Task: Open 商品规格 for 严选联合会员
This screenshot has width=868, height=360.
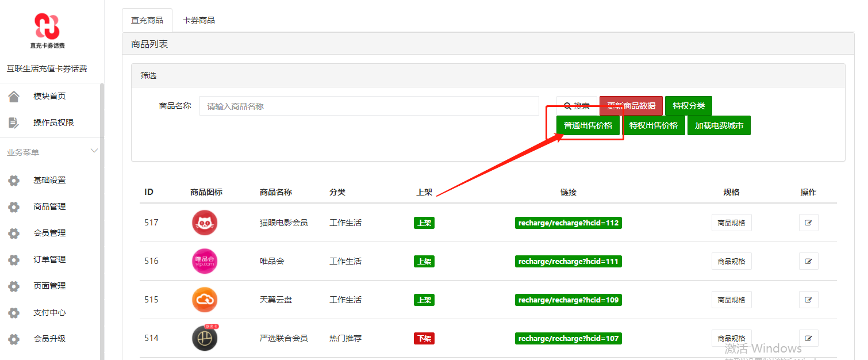Action: (731, 338)
